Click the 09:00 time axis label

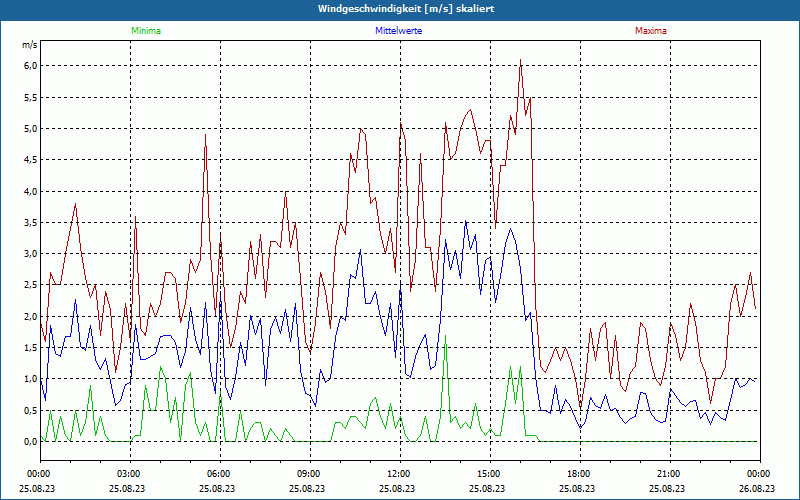click(310, 474)
